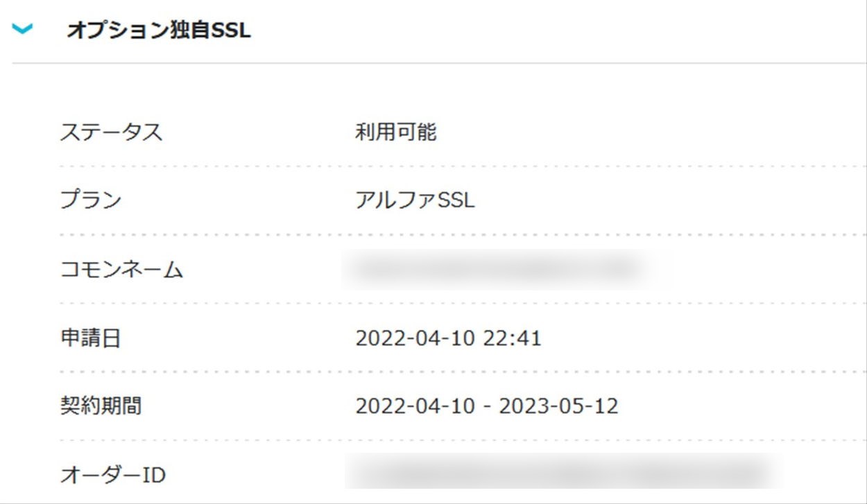
Task: Click the 契約期間 label
Action: coord(101,406)
